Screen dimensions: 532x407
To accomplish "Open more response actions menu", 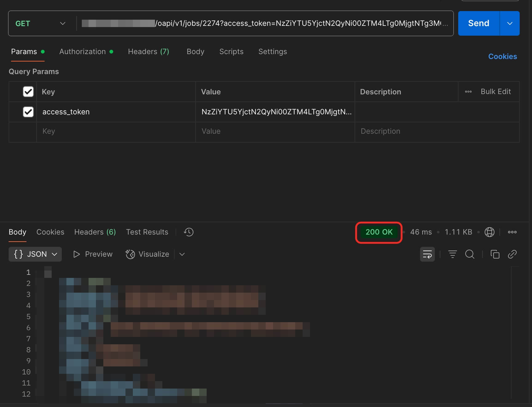I will (512, 232).
